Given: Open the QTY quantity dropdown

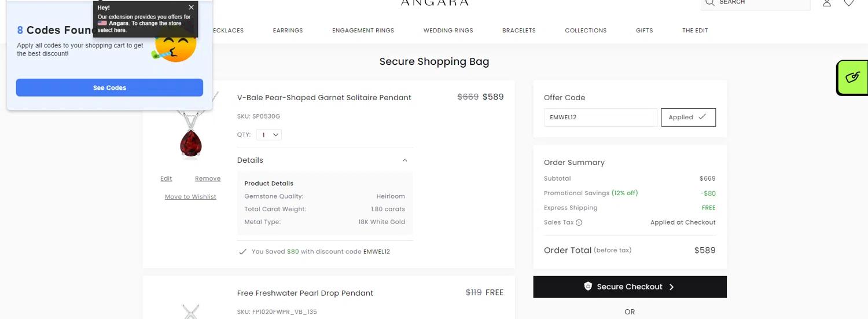Looking at the screenshot, I should point(269,135).
